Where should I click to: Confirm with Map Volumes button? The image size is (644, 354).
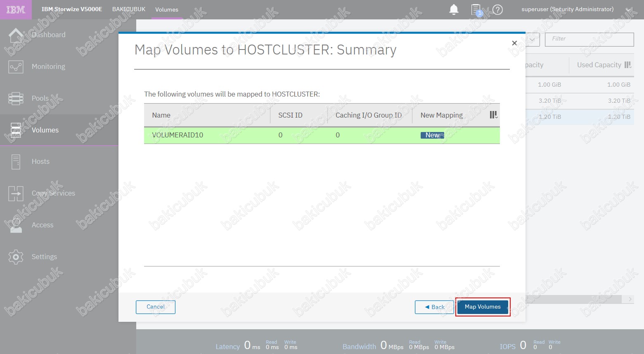[x=483, y=307]
